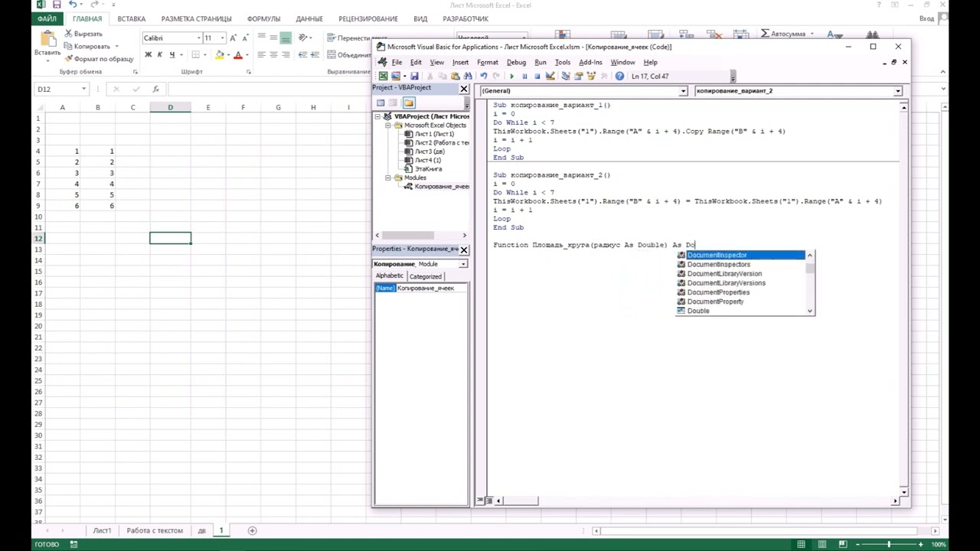Click Toggle Folders in Project Explorer
This screenshot has width=980, height=551.
click(x=408, y=103)
